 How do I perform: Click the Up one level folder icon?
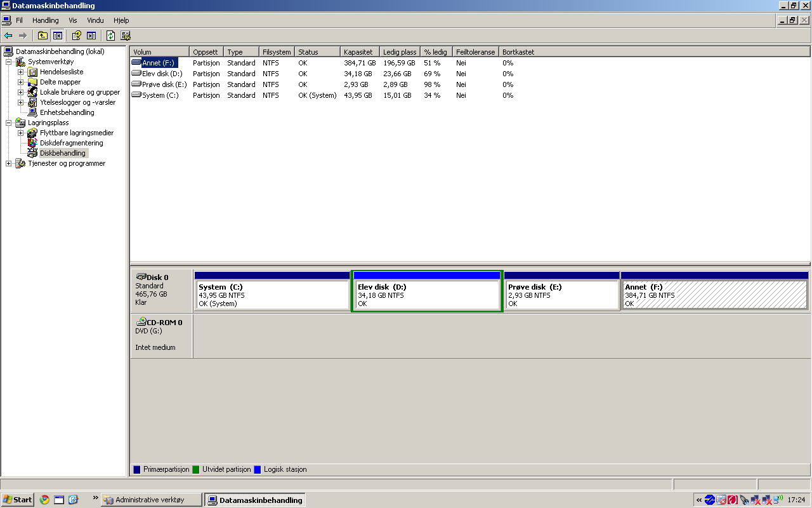[x=43, y=36]
